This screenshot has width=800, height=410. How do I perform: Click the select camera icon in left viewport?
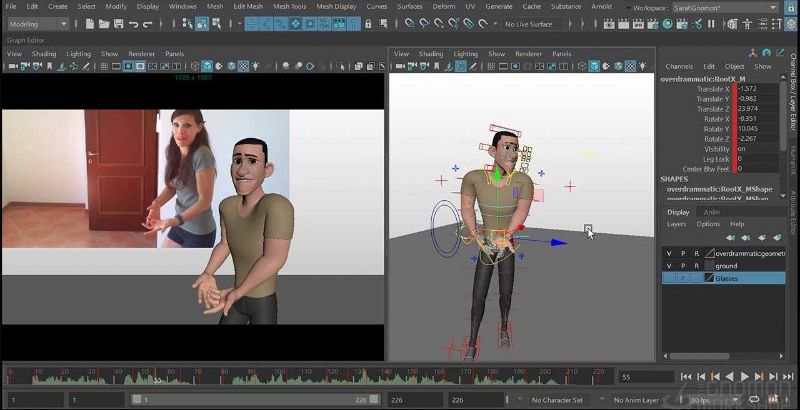pyautogui.click(x=13, y=66)
